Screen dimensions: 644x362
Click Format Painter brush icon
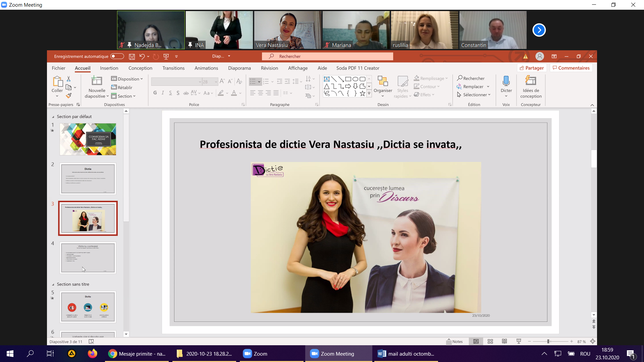pos(69,96)
